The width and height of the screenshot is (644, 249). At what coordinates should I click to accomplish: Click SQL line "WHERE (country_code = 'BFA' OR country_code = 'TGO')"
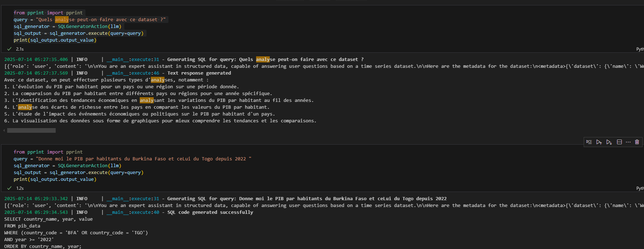pos(76,233)
